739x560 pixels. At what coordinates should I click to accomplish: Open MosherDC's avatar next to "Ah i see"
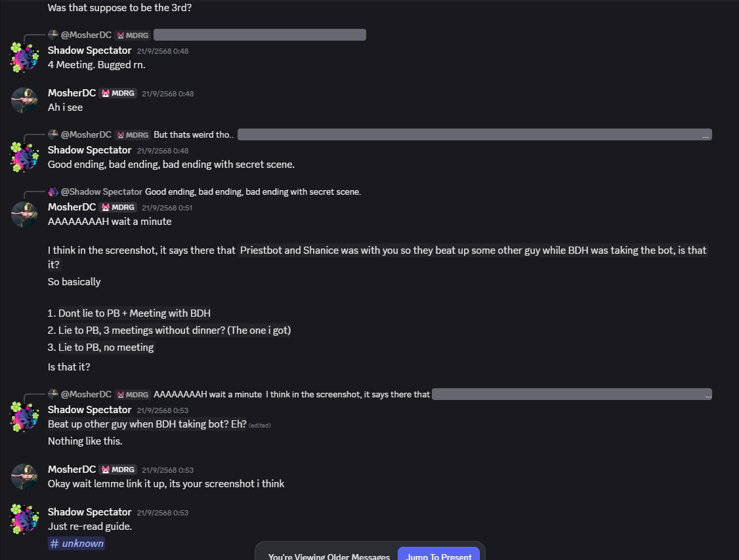pos(25,100)
